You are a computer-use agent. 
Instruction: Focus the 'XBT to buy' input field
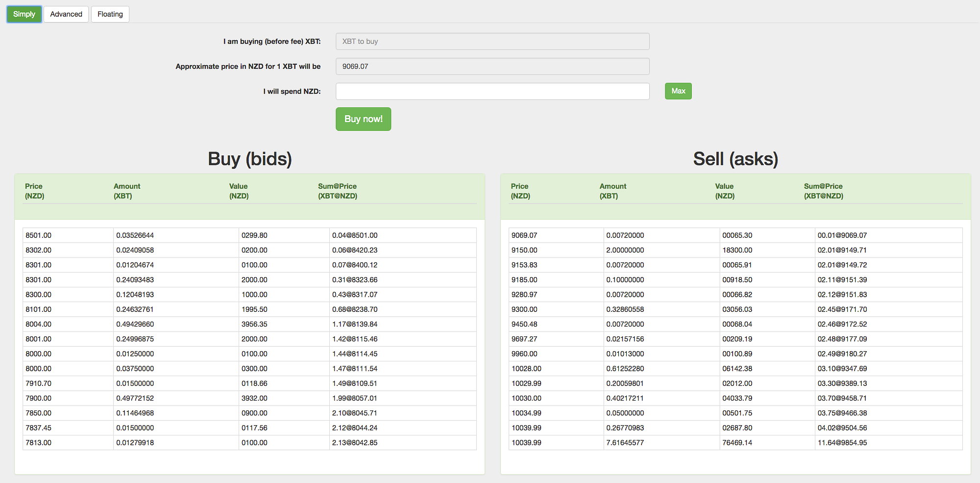[492, 42]
